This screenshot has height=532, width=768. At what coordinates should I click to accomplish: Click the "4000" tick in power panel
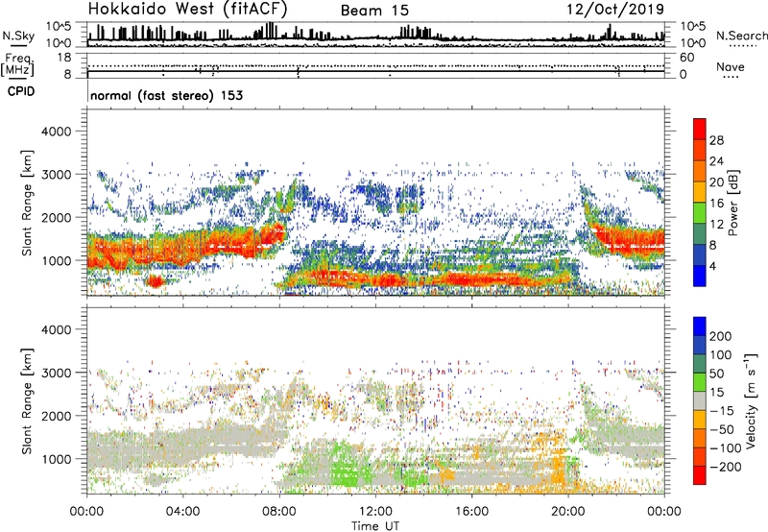point(56,132)
